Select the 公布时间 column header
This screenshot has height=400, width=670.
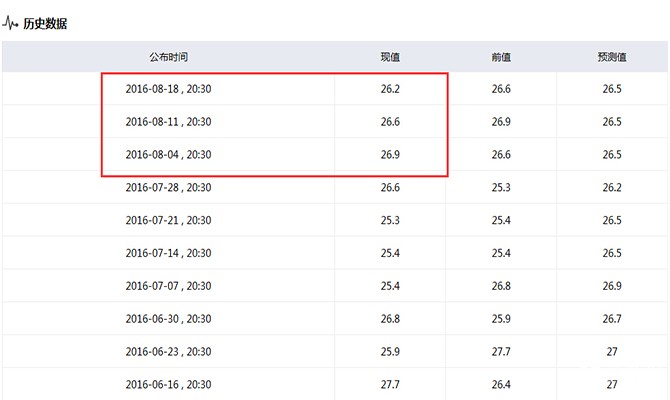pos(168,57)
